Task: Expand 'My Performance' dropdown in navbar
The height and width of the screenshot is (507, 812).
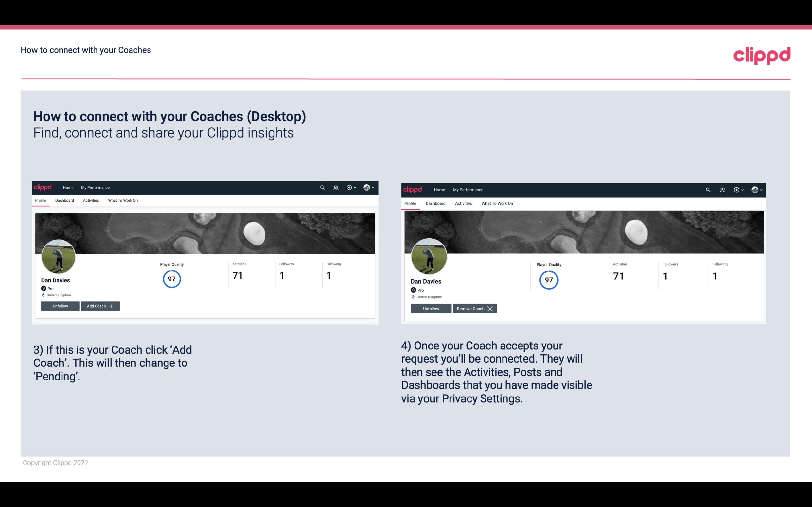Action: coord(95,187)
